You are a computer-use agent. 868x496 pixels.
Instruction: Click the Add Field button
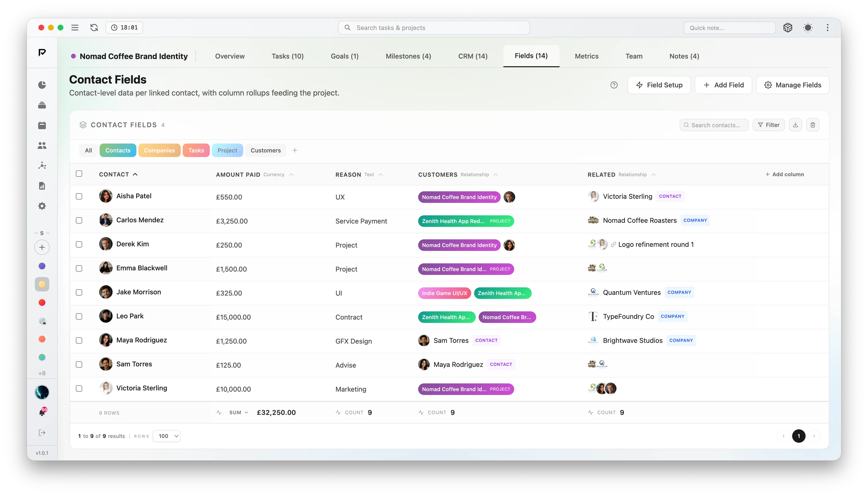point(723,85)
